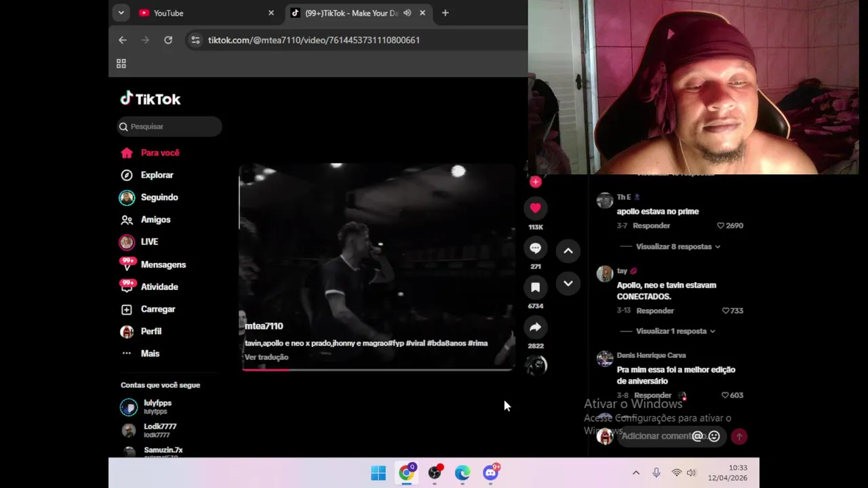
Task: Open a new browser tab
Action: [445, 13]
